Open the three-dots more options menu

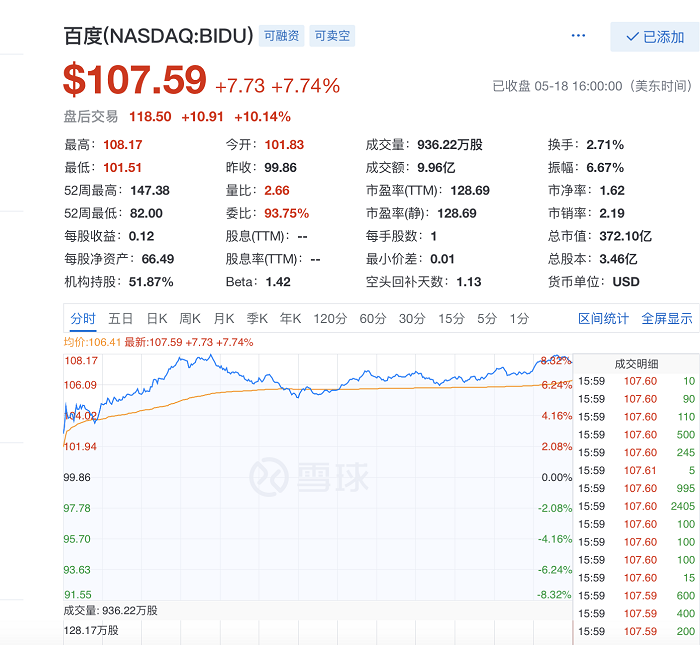578,36
